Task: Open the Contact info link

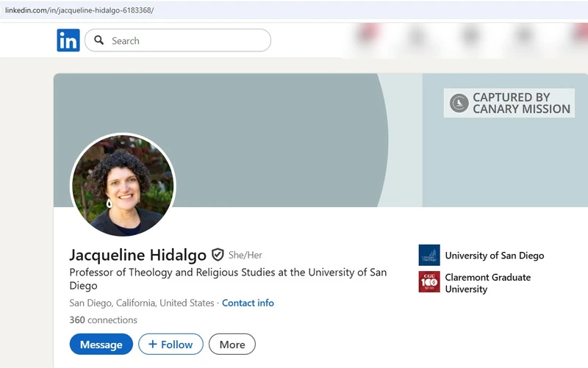Action: 248,303
